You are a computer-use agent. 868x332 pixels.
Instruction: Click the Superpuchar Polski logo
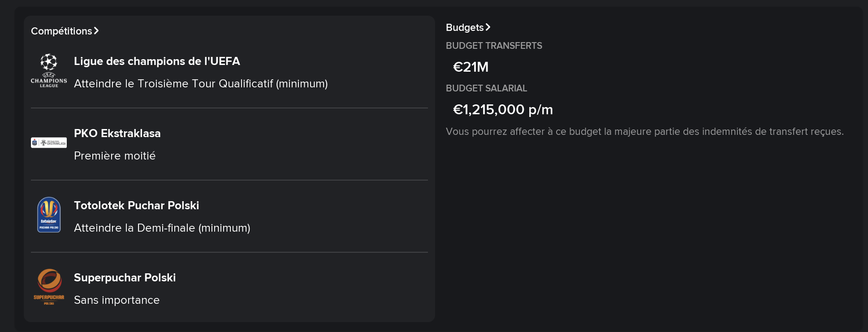coord(49,287)
